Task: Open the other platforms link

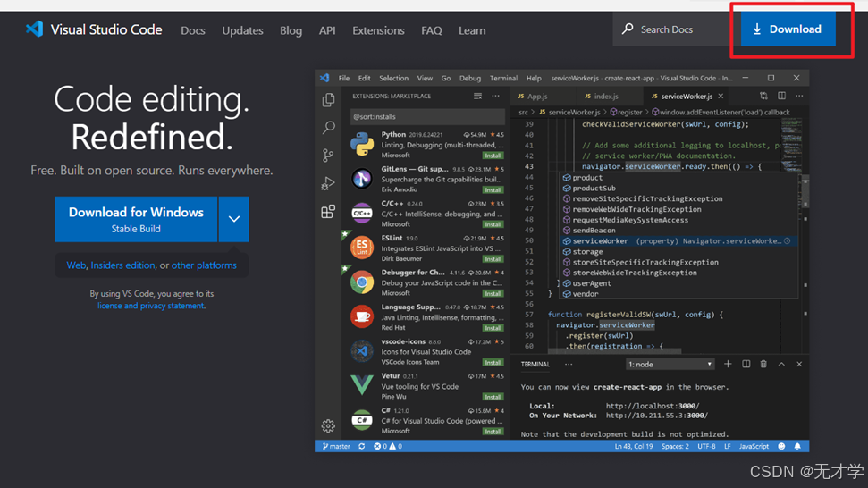Action: click(204, 265)
